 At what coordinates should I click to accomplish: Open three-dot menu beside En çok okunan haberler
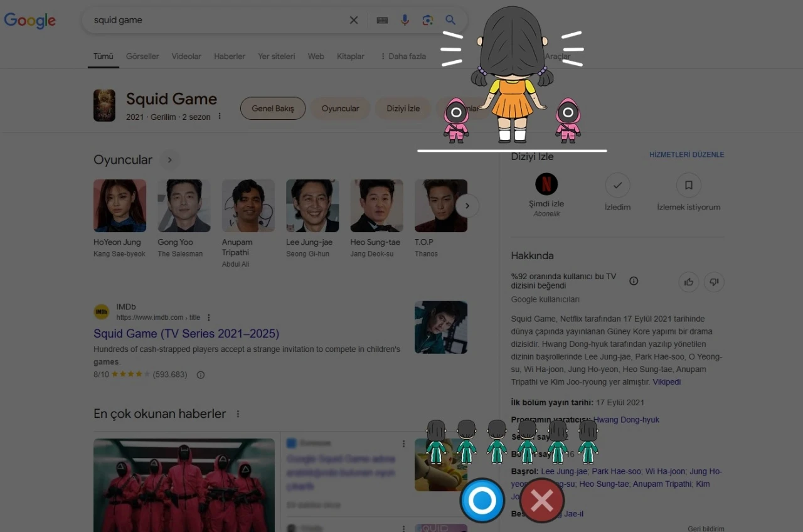(x=238, y=414)
